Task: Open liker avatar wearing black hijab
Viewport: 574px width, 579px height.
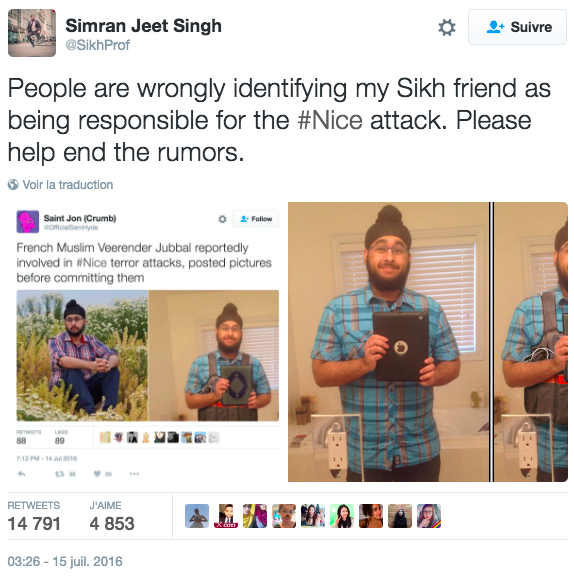Action: [x=400, y=516]
